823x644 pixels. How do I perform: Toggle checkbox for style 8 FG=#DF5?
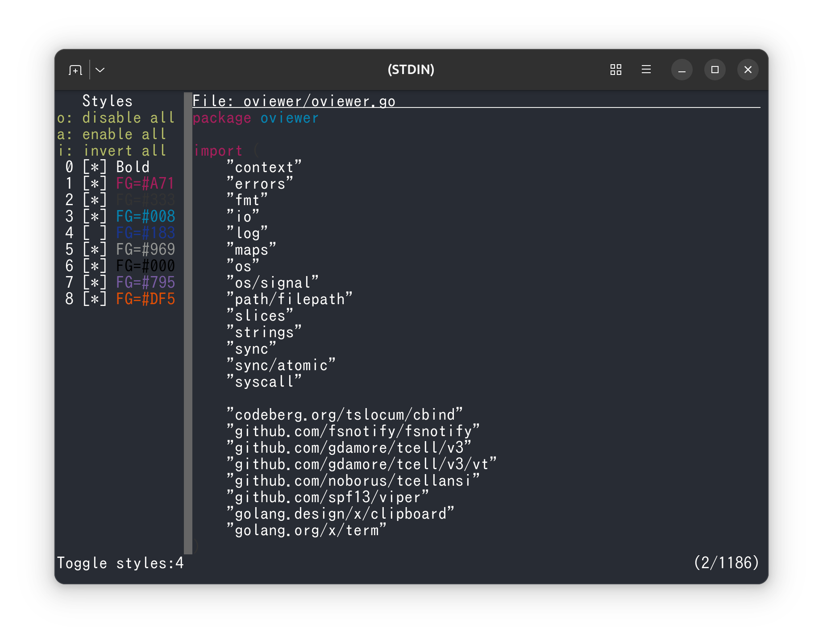pos(95,299)
